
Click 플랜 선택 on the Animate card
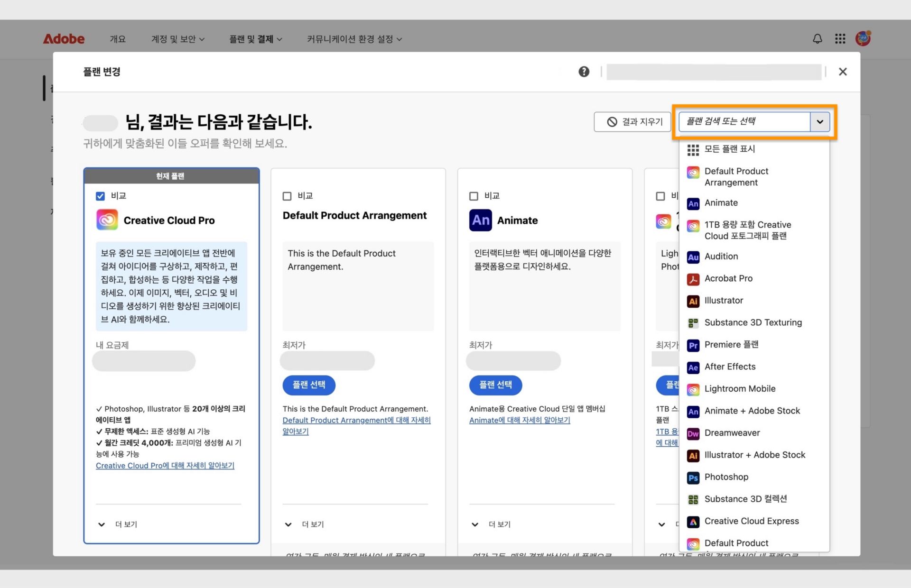point(495,385)
